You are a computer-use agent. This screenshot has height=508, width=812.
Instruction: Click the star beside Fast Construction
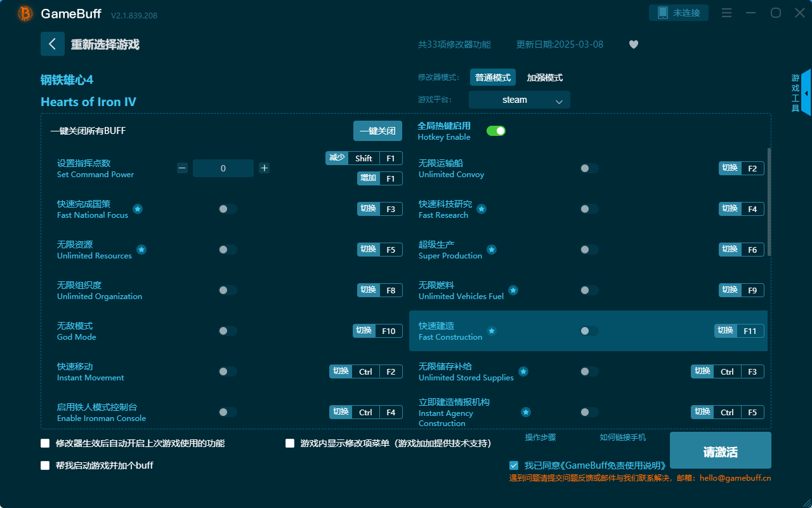pos(491,331)
